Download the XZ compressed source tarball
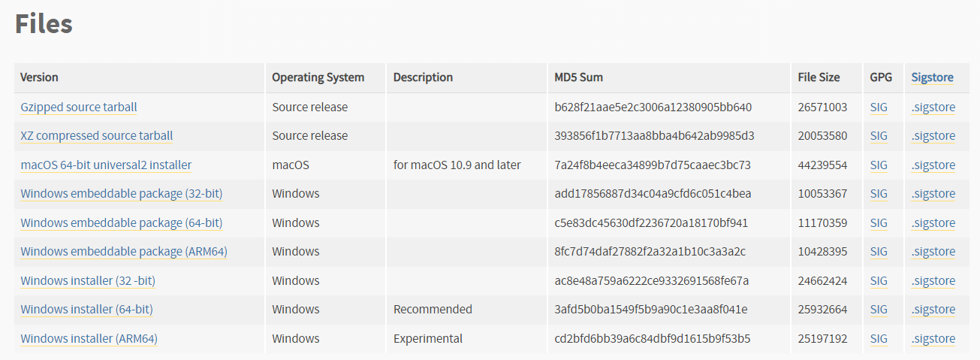The height and width of the screenshot is (360, 980). 97,136
